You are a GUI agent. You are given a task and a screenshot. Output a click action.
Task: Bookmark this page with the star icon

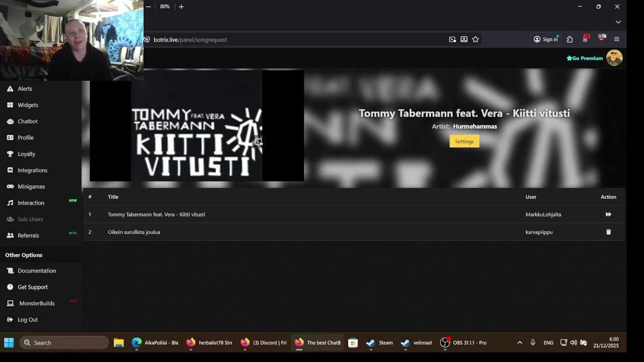(x=475, y=39)
